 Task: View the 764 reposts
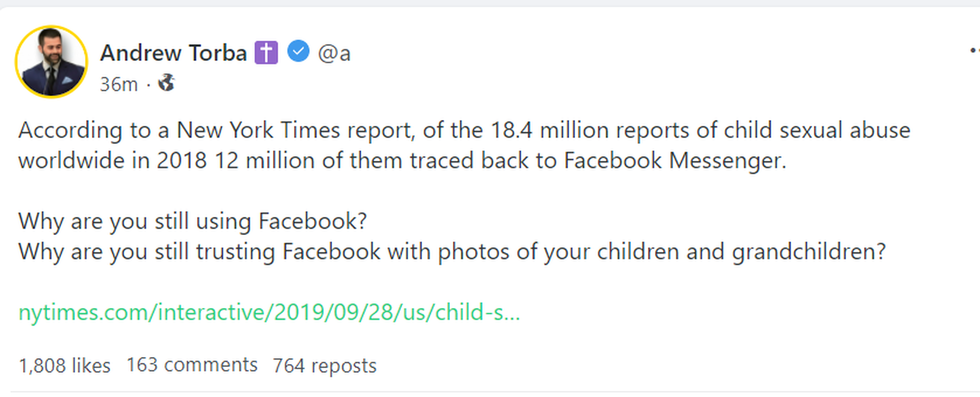pos(324,366)
